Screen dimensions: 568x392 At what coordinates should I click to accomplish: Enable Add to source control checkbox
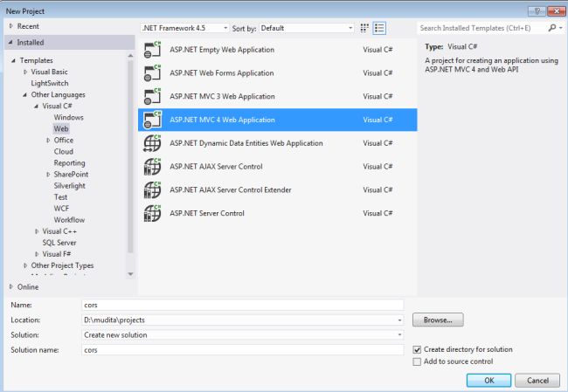417,361
